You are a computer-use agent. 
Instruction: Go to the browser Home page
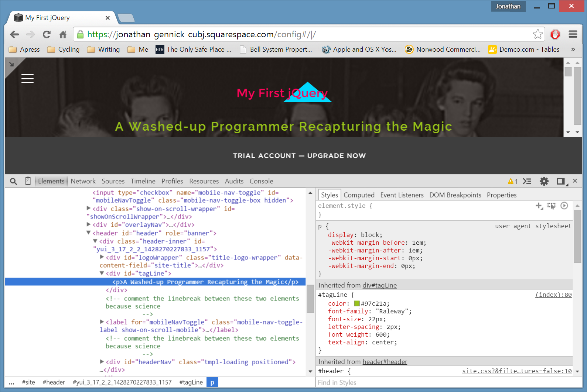coord(63,34)
